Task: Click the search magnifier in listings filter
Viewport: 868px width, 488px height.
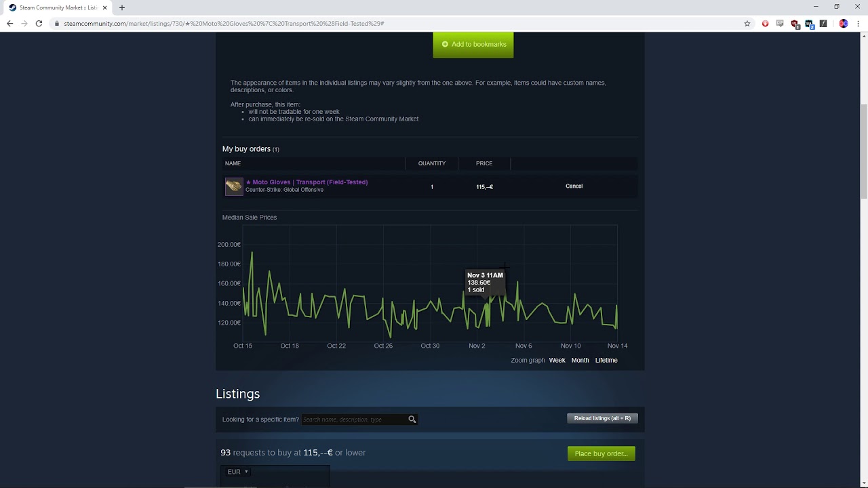Action: coord(412,420)
